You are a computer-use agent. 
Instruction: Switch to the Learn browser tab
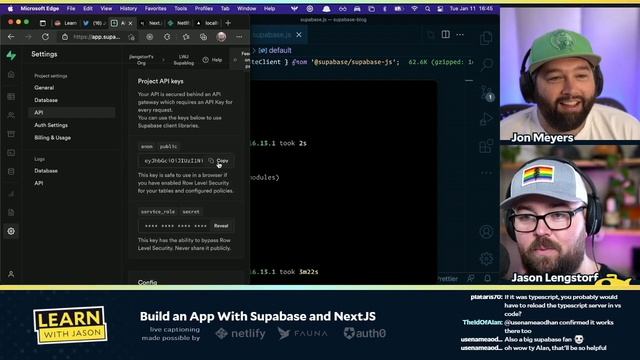point(66,23)
